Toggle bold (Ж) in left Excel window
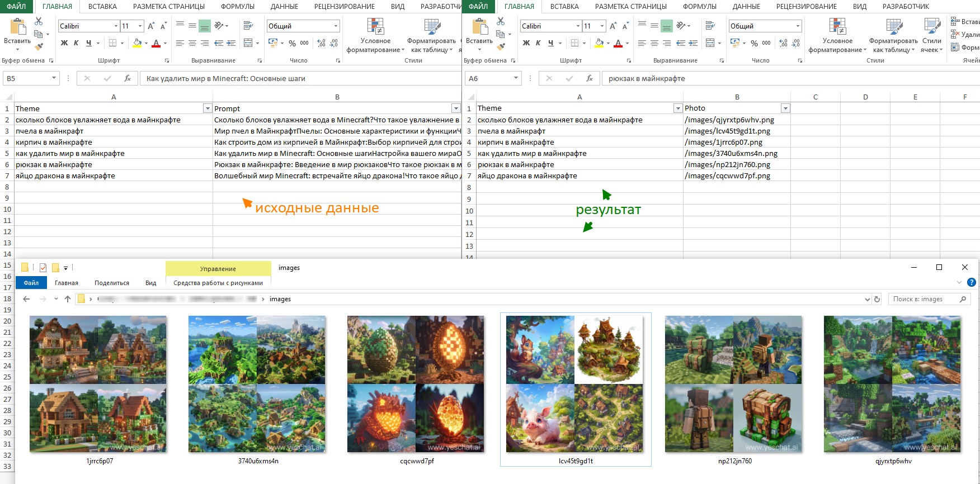980x484 pixels. pos(64,43)
